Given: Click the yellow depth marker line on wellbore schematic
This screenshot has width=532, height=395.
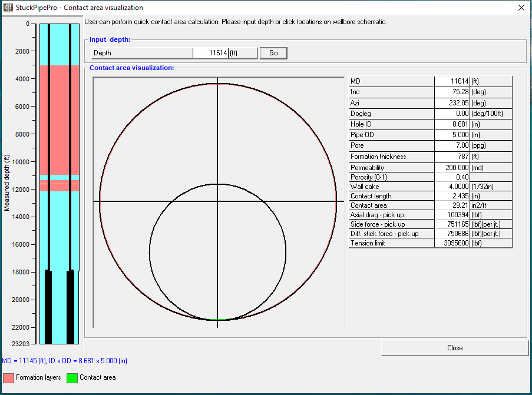Looking at the screenshot, I should tap(59, 184).
